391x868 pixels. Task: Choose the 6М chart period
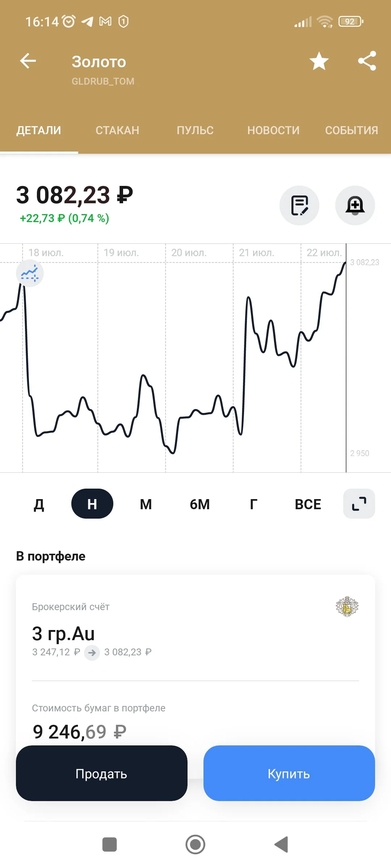coord(200,504)
